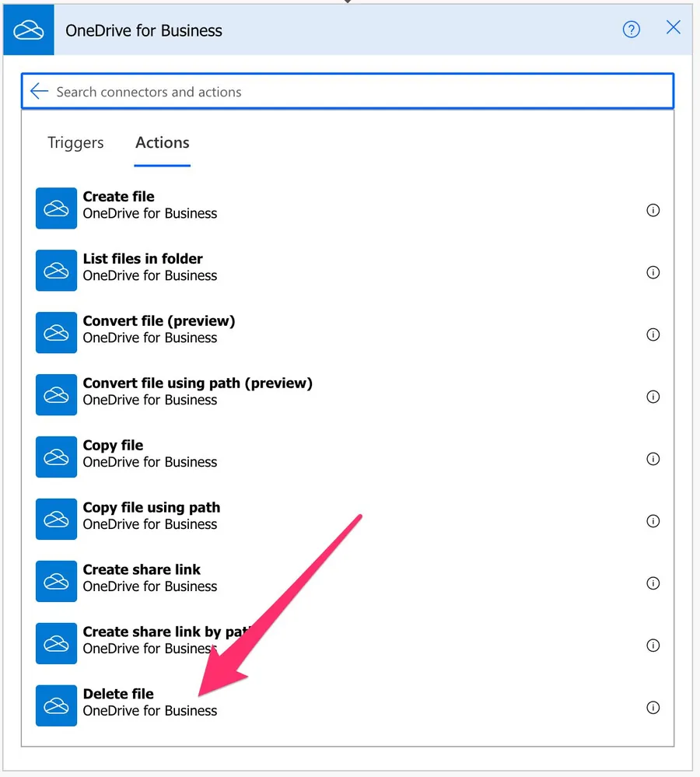Open info icon for List files in folder

[x=653, y=272]
